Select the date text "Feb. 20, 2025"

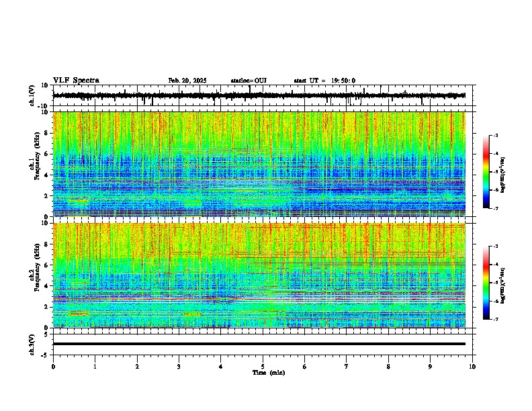click(187, 81)
